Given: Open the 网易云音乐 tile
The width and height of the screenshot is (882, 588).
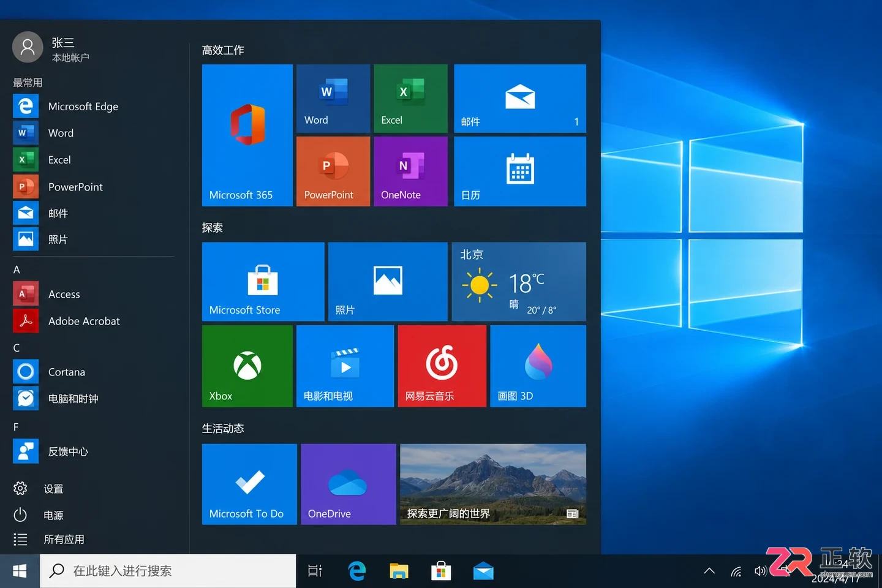Looking at the screenshot, I should 442,366.
